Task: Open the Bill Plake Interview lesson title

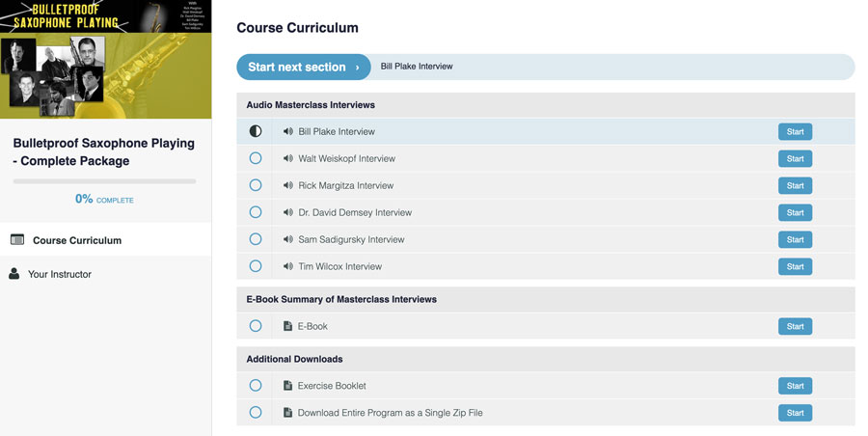Action: click(337, 132)
